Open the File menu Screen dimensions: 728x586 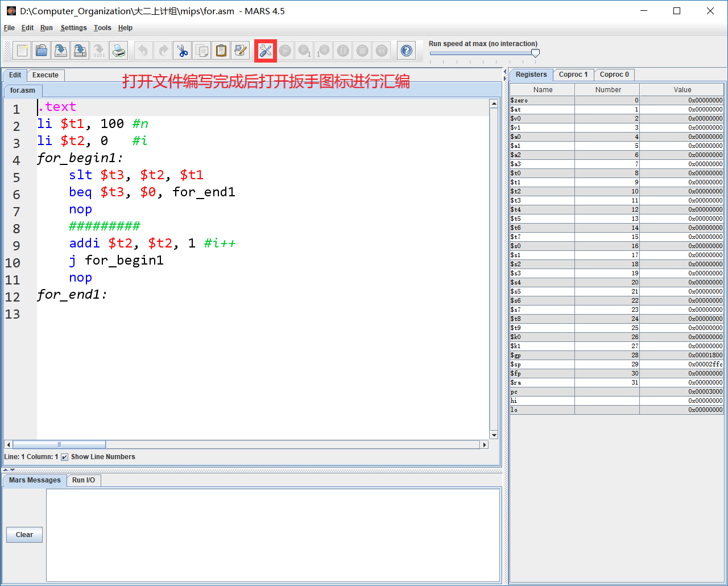point(9,28)
